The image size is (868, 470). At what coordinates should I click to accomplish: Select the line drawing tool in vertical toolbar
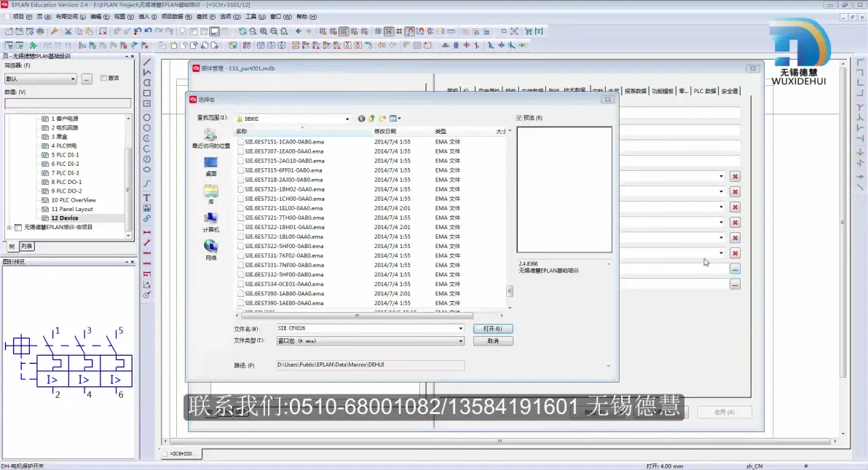point(146,62)
